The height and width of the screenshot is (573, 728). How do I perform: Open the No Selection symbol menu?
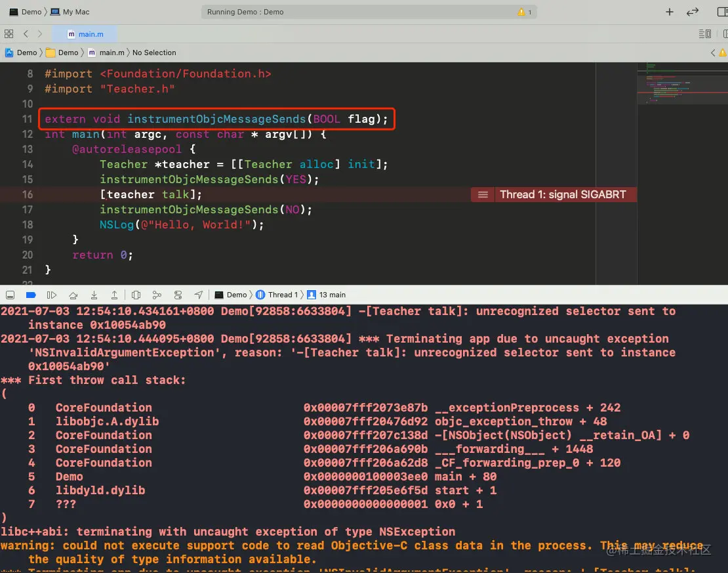(154, 53)
